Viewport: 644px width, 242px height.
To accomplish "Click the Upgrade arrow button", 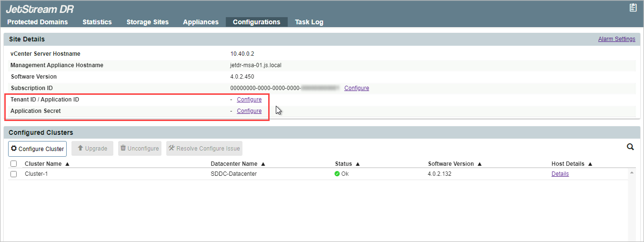I will pos(92,149).
